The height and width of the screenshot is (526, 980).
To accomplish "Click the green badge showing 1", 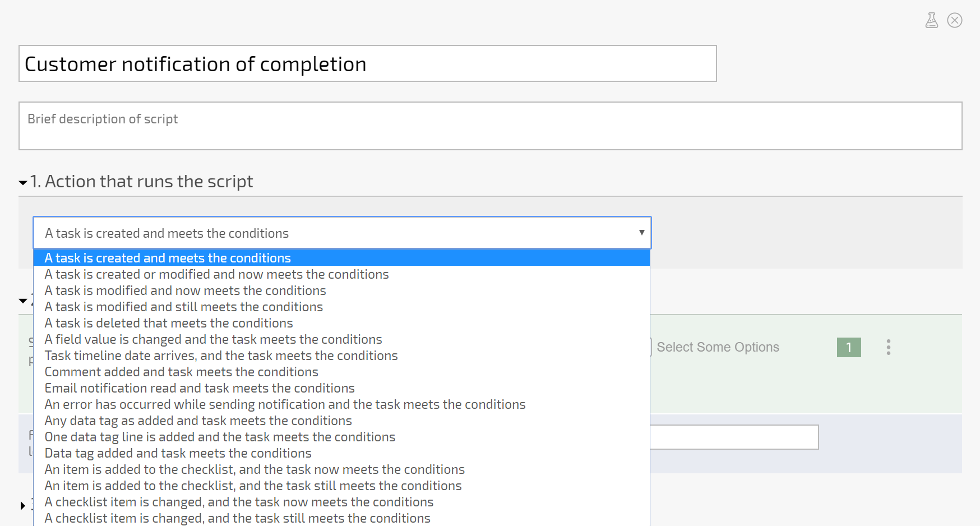I will 848,347.
